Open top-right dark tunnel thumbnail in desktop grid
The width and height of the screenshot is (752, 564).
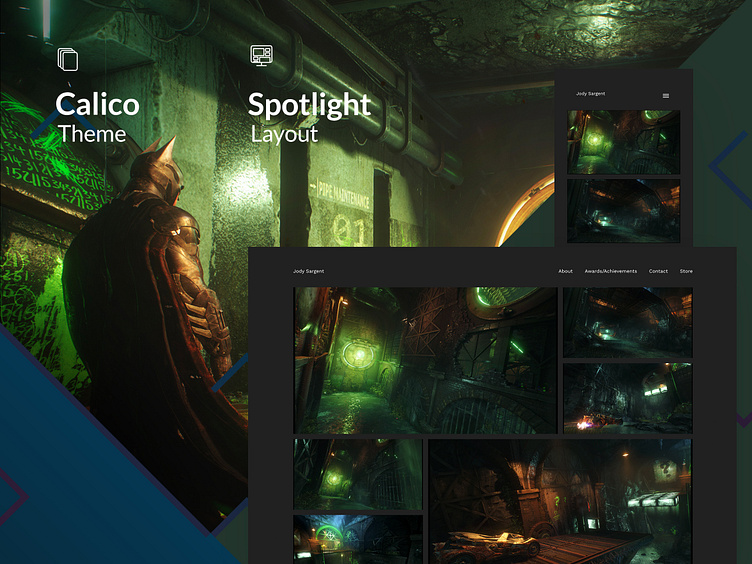point(628,322)
